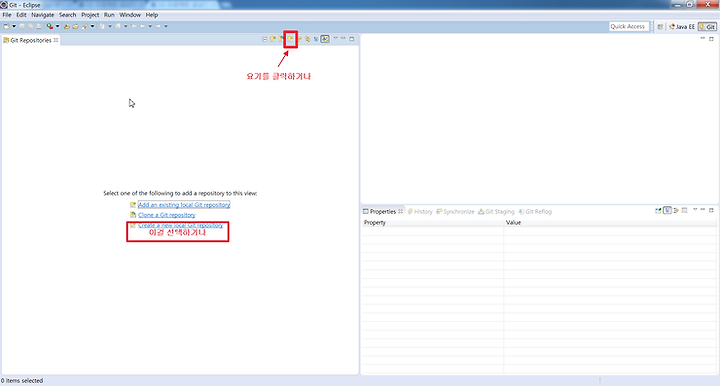Click '0 items selected' in status bar

pyautogui.click(x=22, y=380)
